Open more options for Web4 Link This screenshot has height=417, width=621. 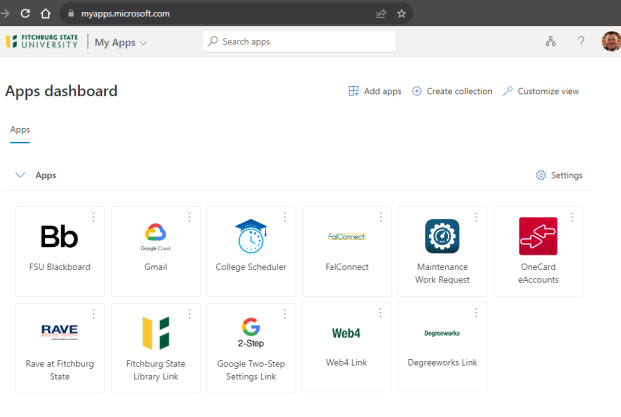coord(380,313)
